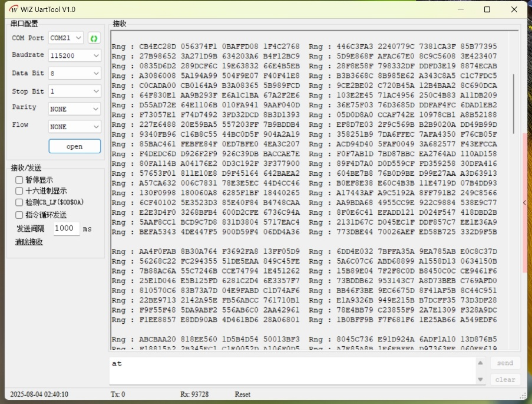
Task: Click the 清除接收 link
Action: [29, 242]
